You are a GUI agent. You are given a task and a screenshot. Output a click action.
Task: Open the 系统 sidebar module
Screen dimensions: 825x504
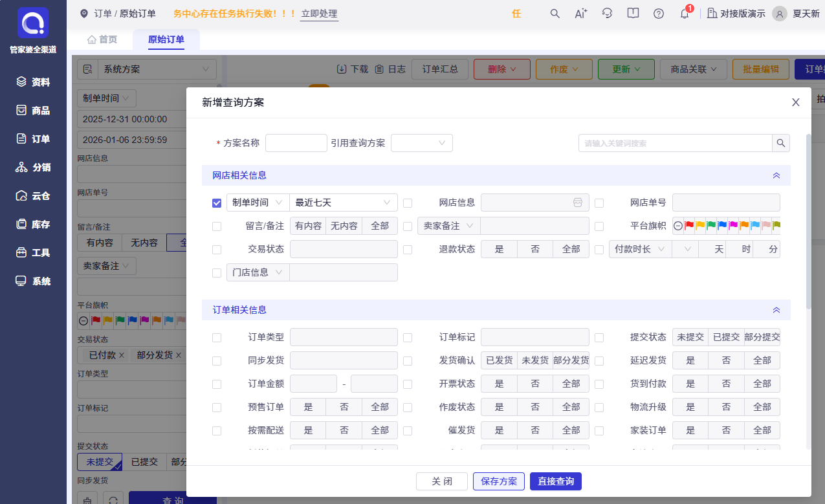pyautogui.click(x=33, y=281)
